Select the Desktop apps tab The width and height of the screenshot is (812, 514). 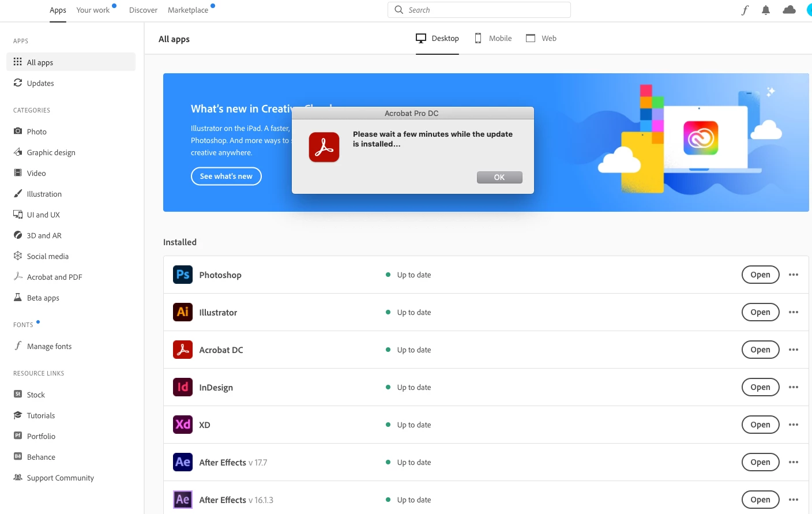[437, 38]
